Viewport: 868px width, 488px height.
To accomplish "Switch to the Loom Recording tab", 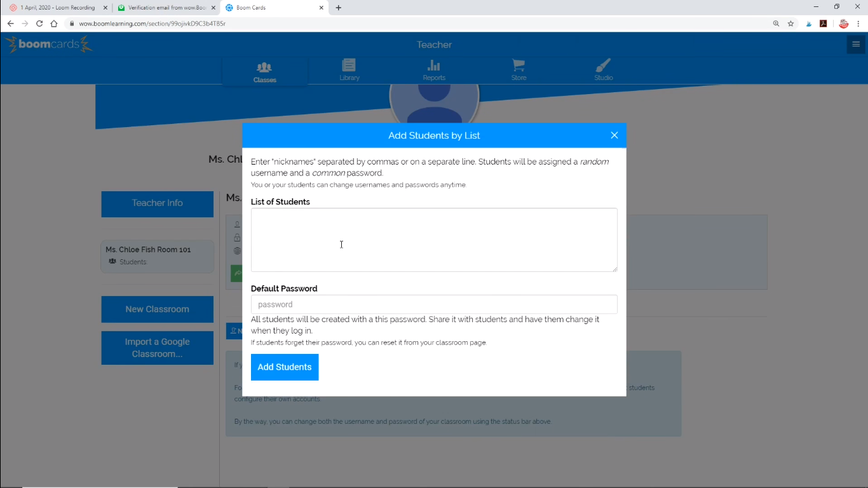I will [x=58, y=8].
